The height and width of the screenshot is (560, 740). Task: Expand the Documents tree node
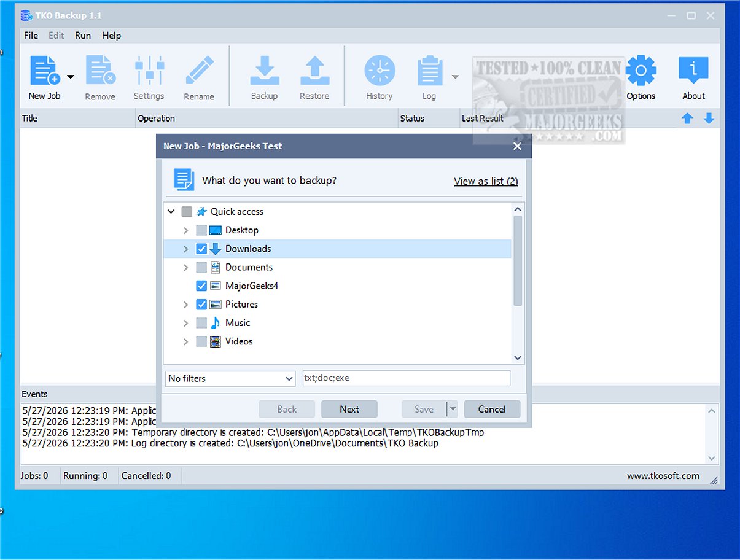(186, 268)
